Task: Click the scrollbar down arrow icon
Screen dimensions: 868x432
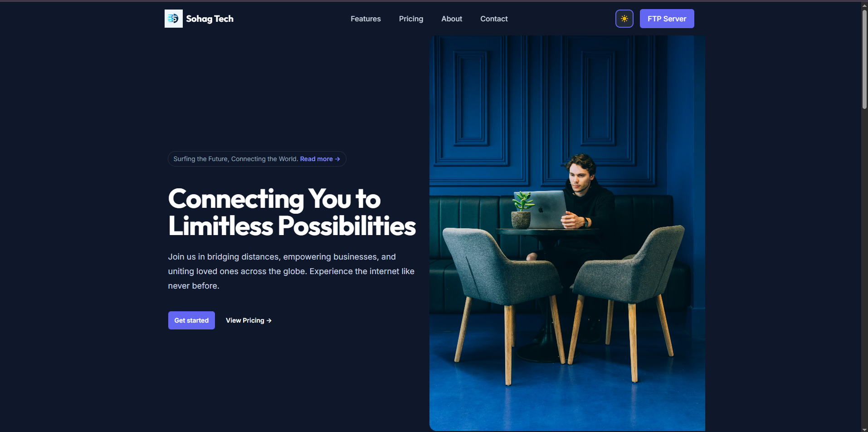Action: [x=864, y=428]
